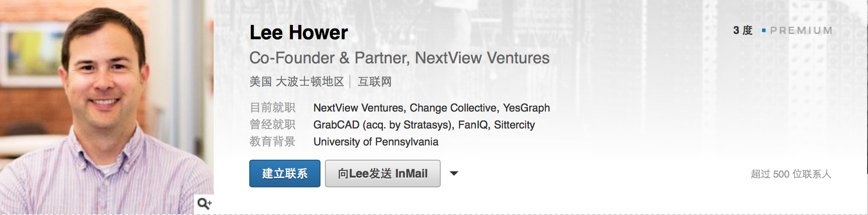This screenshot has width=868, height=215.
Task: Click the 教育背景 education label
Action: pyautogui.click(x=272, y=142)
